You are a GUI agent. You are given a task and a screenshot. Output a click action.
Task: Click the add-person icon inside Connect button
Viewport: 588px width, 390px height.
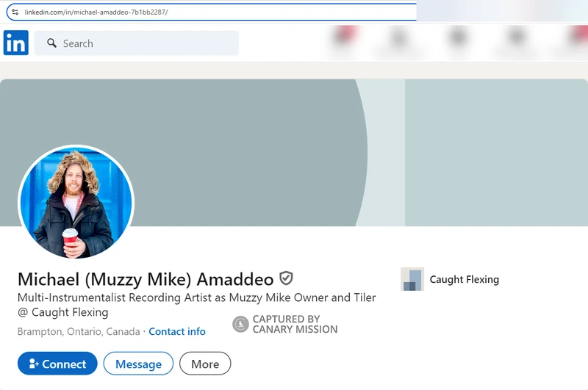[x=33, y=364]
